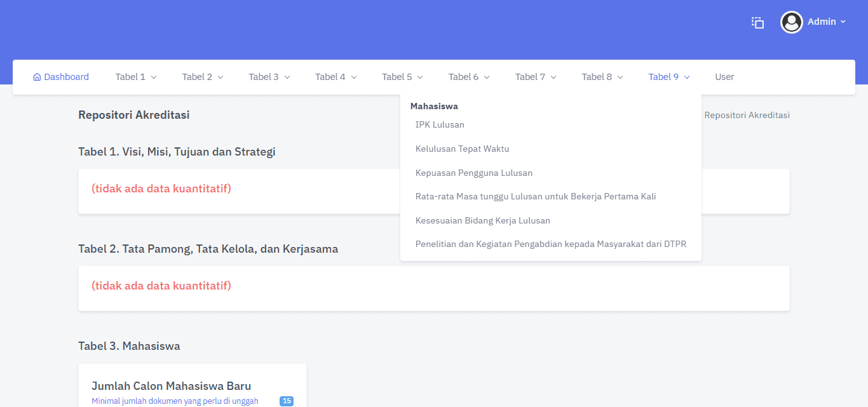Open the Tabel 8 dropdown menu
The width and height of the screenshot is (868, 407).
(x=603, y=77)
